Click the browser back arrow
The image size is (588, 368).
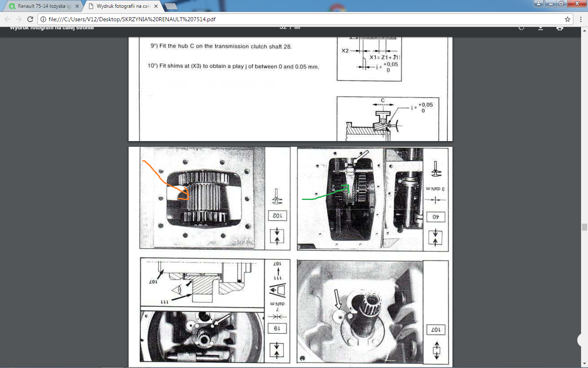coord(7,19)
